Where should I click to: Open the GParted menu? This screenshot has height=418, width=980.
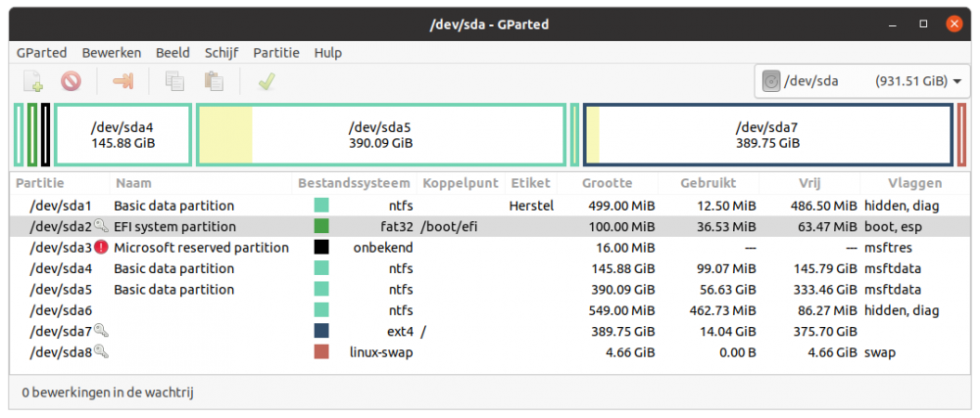click(41, 53)
